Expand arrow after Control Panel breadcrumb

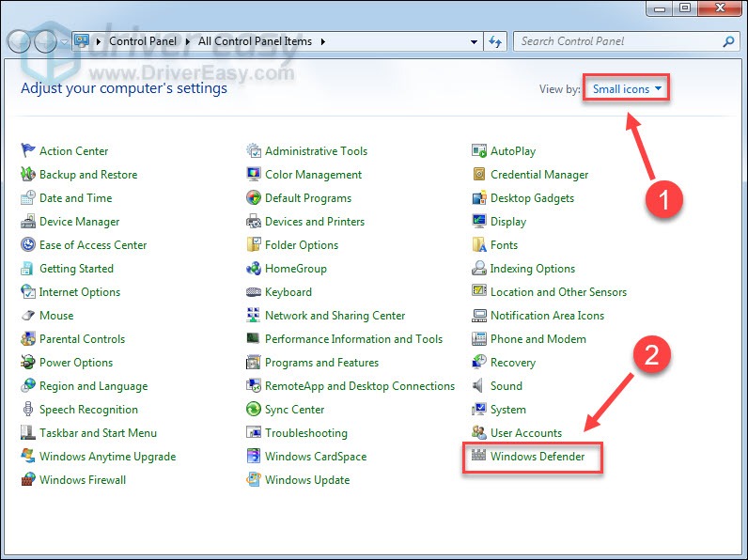[x=188, y=41]
